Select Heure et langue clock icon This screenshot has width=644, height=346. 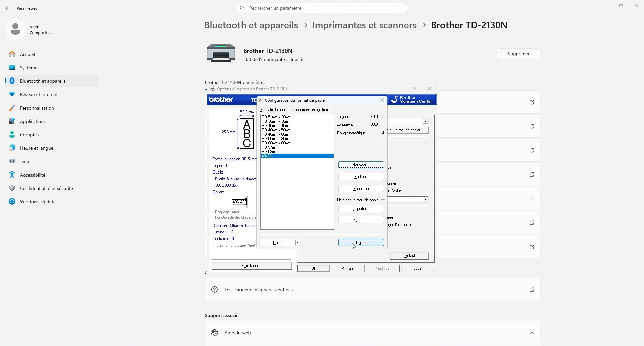[12, 148]
